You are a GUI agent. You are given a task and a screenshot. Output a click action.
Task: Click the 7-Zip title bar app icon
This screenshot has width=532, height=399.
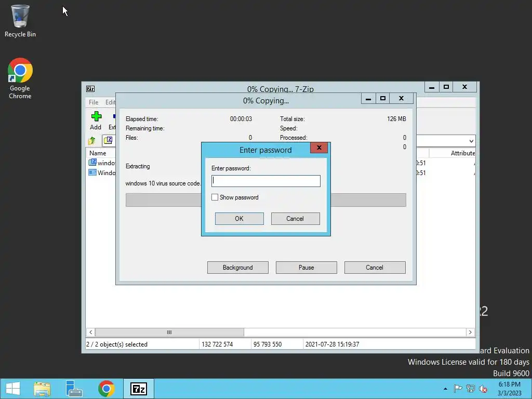[x=90, y=89]
